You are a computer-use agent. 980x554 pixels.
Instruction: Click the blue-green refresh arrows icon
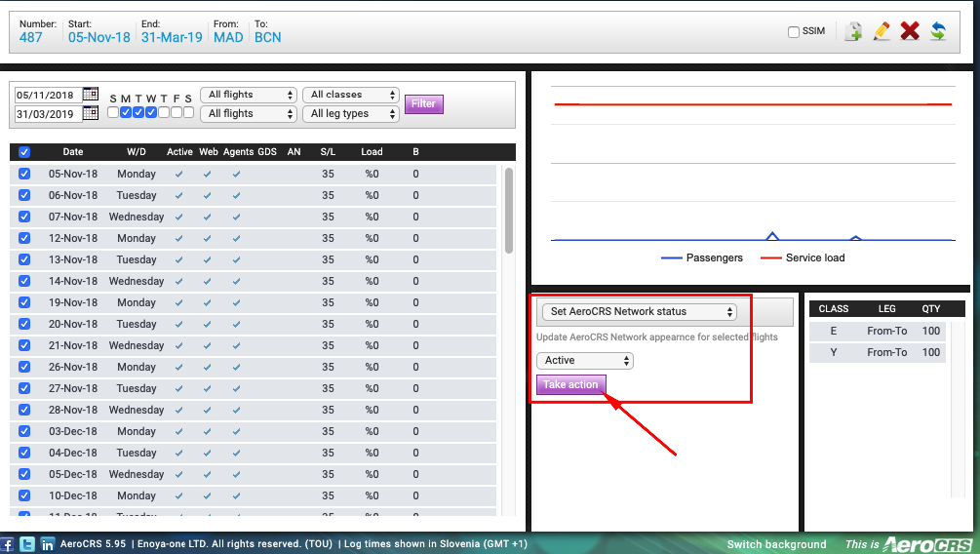coord(938,31)
